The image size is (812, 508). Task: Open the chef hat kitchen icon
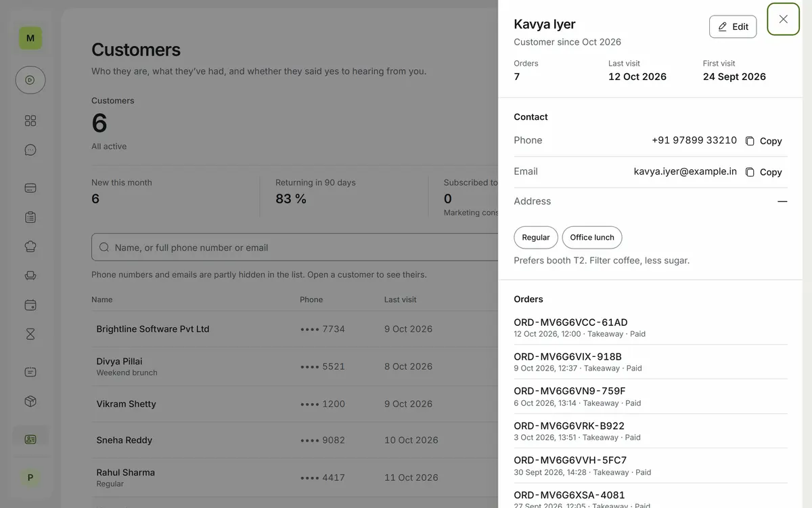(x=30, y=247)
